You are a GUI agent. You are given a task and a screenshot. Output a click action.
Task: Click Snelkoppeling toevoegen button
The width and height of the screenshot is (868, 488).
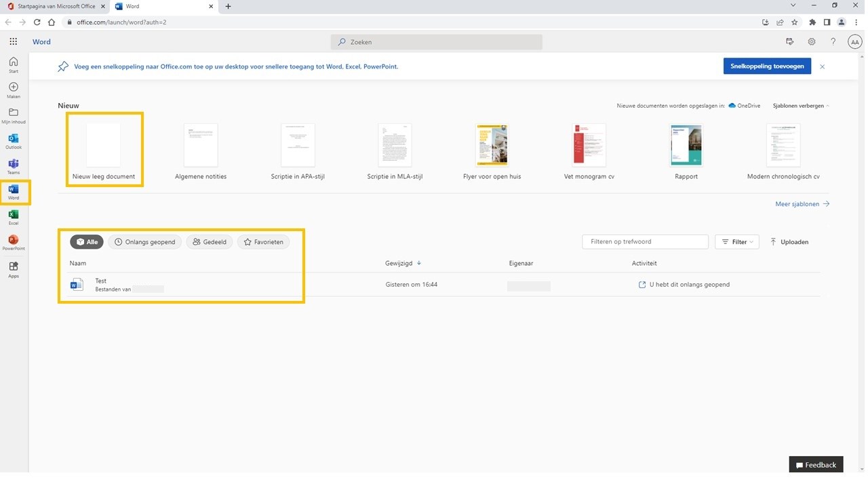pos(767,66)
